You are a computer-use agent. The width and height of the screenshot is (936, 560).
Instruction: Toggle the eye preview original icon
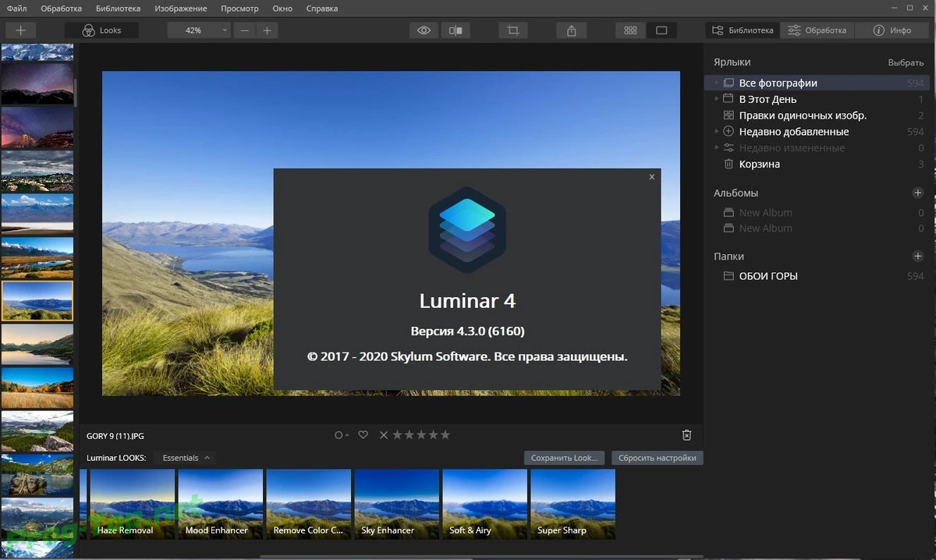pyautogui.click(x=424, y=30)
